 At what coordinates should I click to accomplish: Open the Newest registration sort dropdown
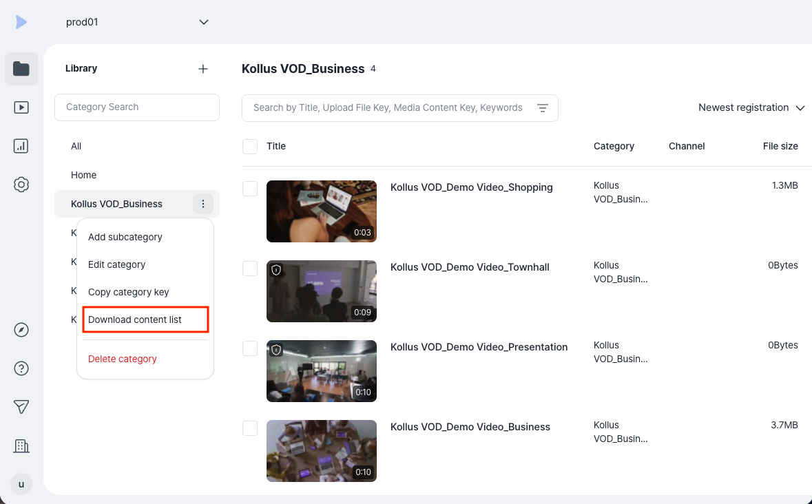click(751, 107)
